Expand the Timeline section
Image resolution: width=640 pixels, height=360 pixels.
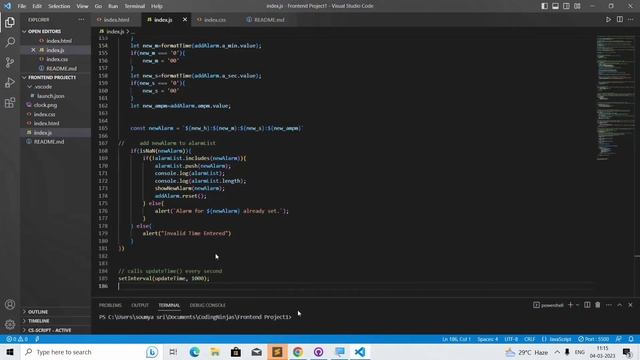coord(39,321)
